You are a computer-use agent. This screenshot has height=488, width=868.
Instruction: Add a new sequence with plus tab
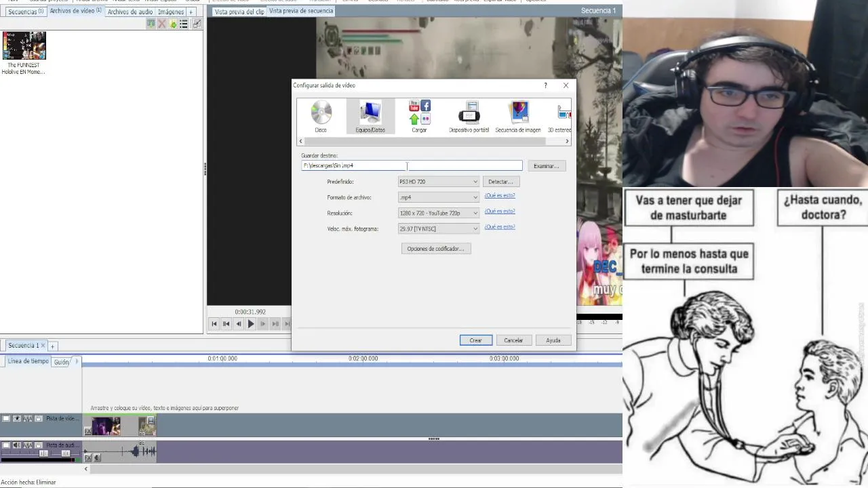click(x=52, y=346)
